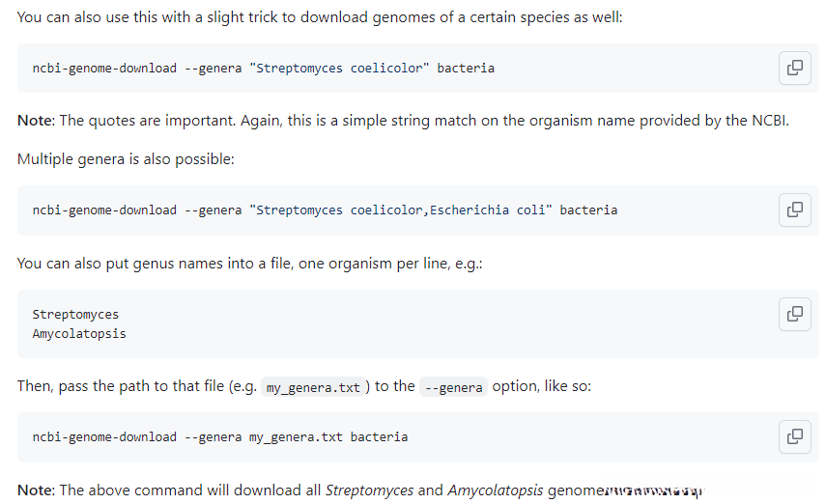Screen dimensions: 826x504
Task: Click the "slight trick to download genomes" sentence
Action: (328, 17)
